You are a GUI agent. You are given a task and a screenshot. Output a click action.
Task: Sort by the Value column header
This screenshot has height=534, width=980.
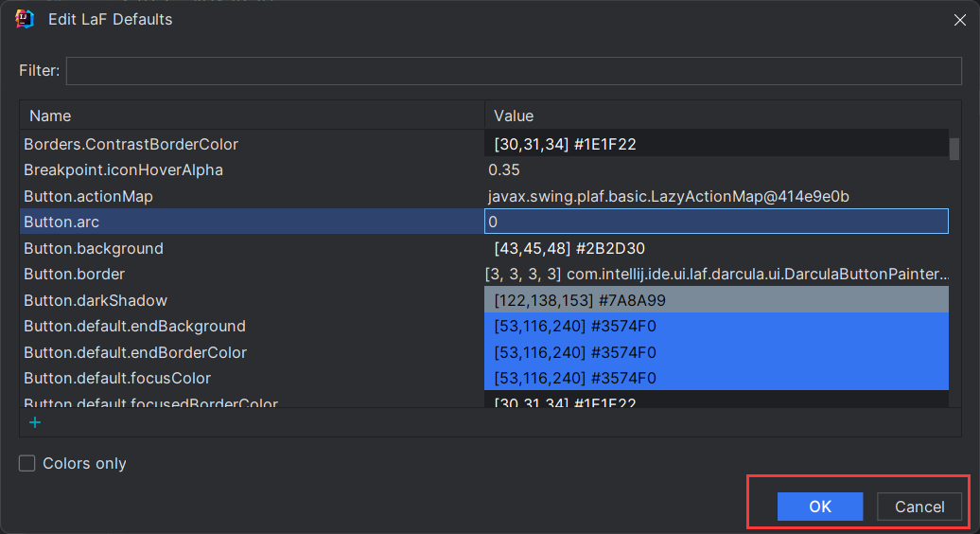click(723, 116)
